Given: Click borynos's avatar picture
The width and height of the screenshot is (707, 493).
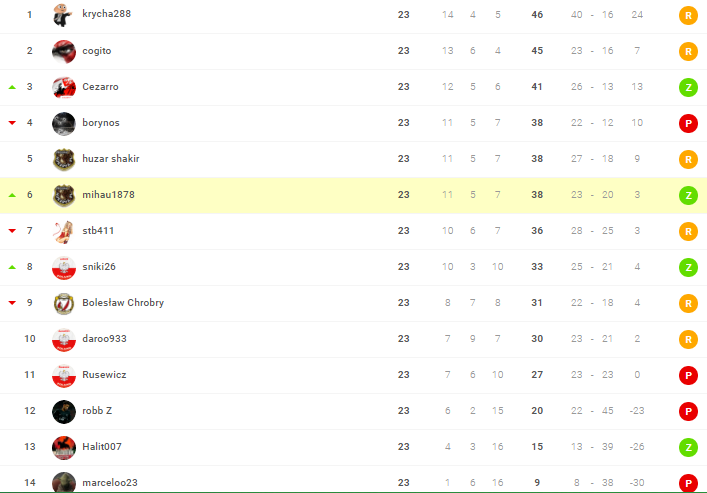Looking at the screenshot, I should point(64,123).
